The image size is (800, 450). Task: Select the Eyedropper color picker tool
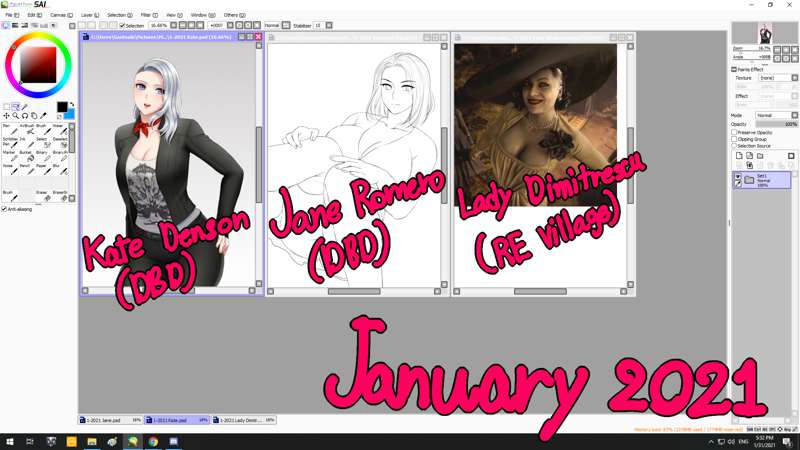click(43, 115)
